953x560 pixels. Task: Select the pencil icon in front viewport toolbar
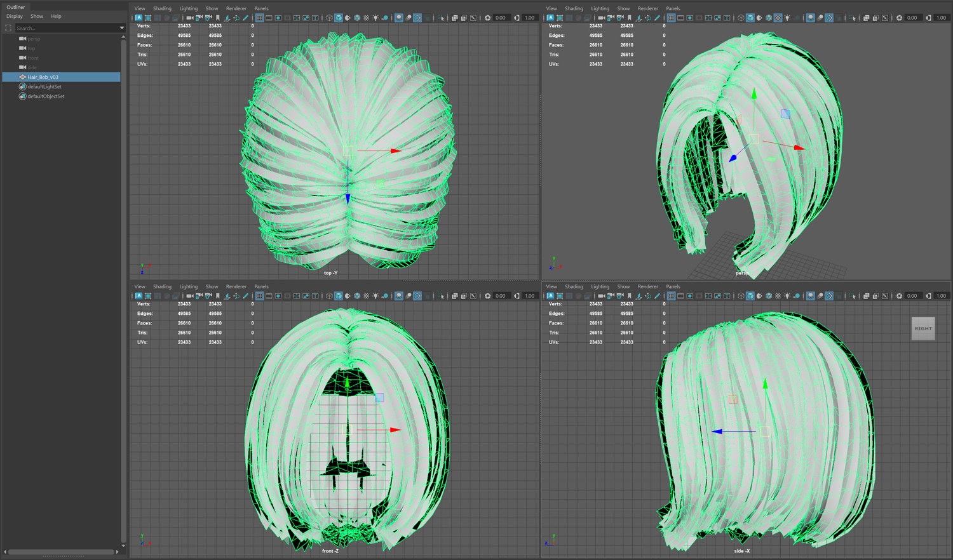click(246, 296)
